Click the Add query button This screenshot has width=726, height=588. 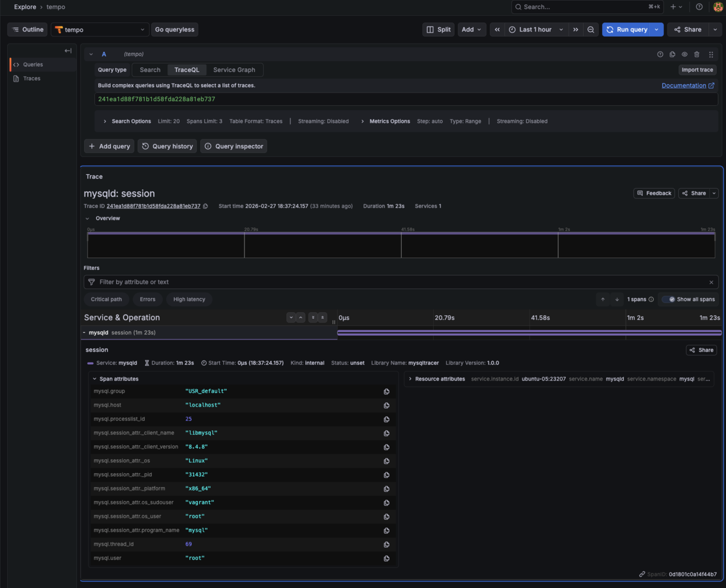pyautogui.click(x=110, y=146)
